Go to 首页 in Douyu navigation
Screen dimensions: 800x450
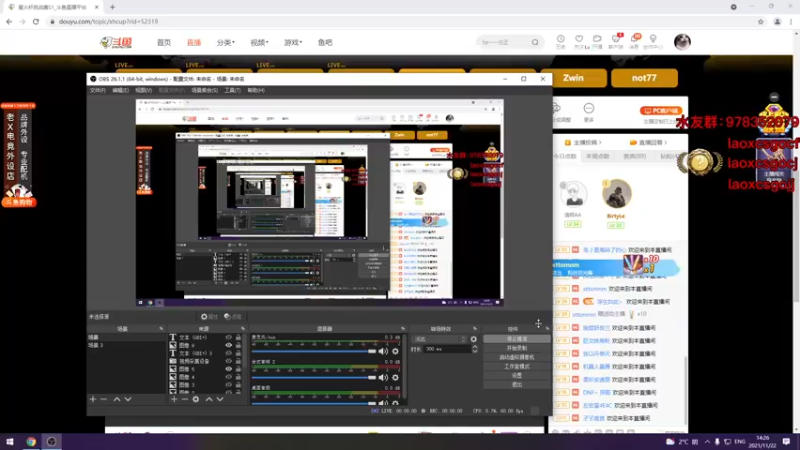coord(164,42)
